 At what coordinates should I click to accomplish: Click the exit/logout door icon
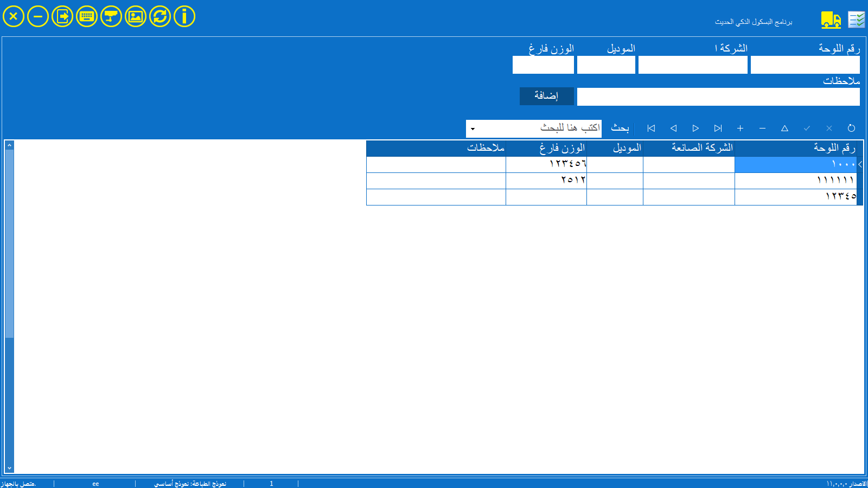[x=62, y=16]
